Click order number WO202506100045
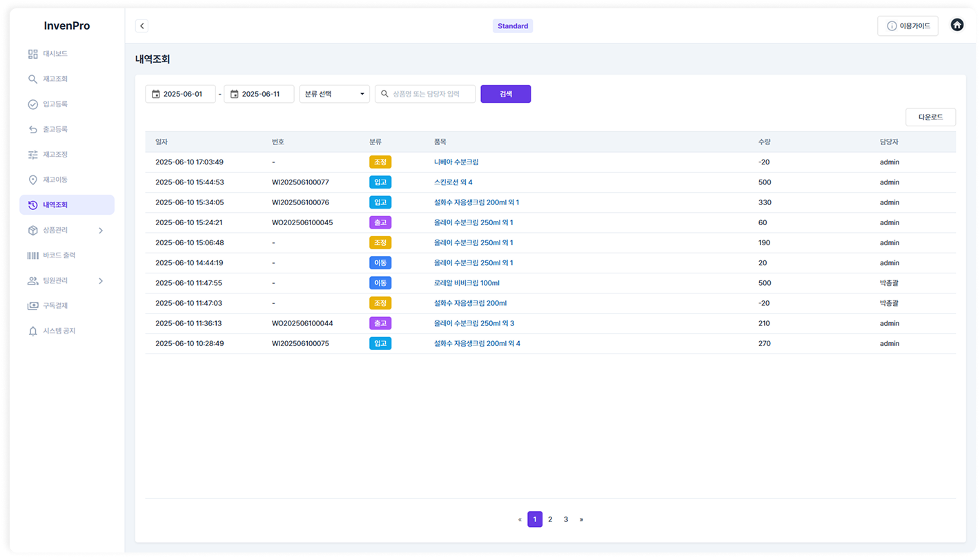 [x=302, y=222]
